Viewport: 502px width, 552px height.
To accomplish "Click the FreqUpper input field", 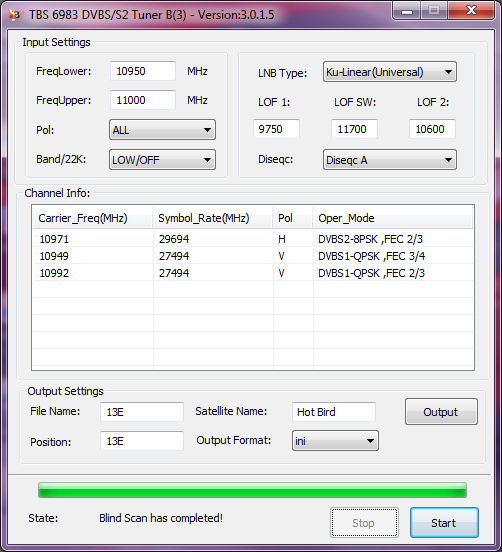I will click(x=143, y=100).
